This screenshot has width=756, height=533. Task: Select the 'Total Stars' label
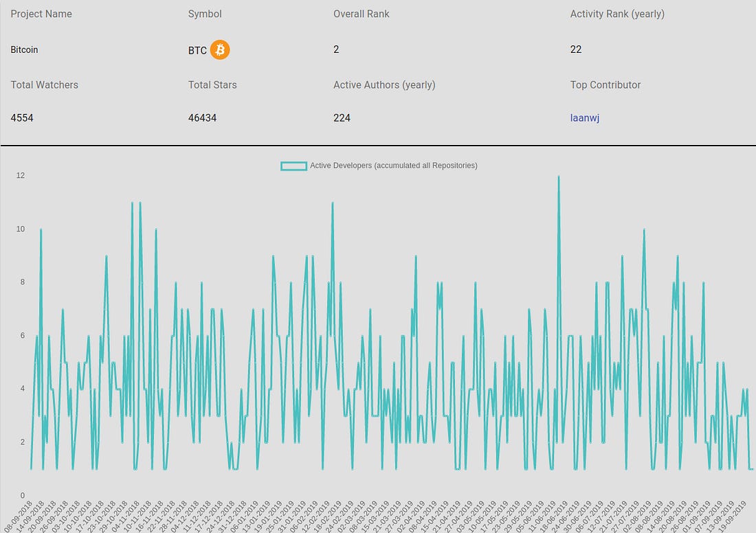tap(212, 84)
